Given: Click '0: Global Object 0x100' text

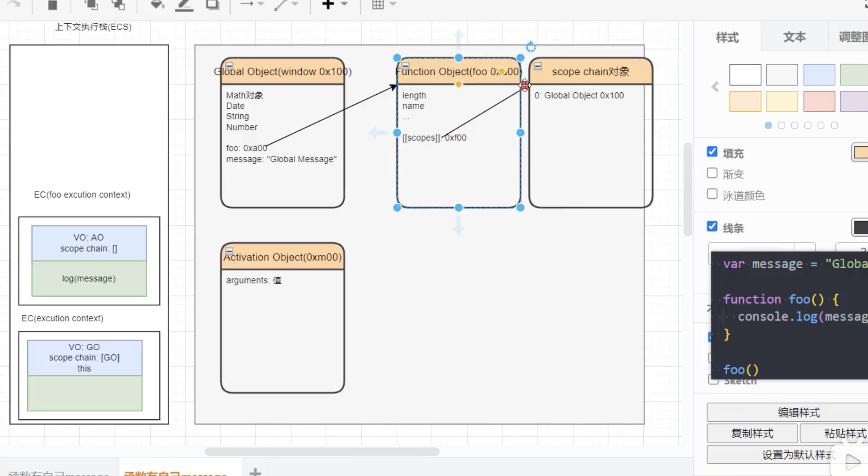Looking at the screenshot, I should point(579,96).
